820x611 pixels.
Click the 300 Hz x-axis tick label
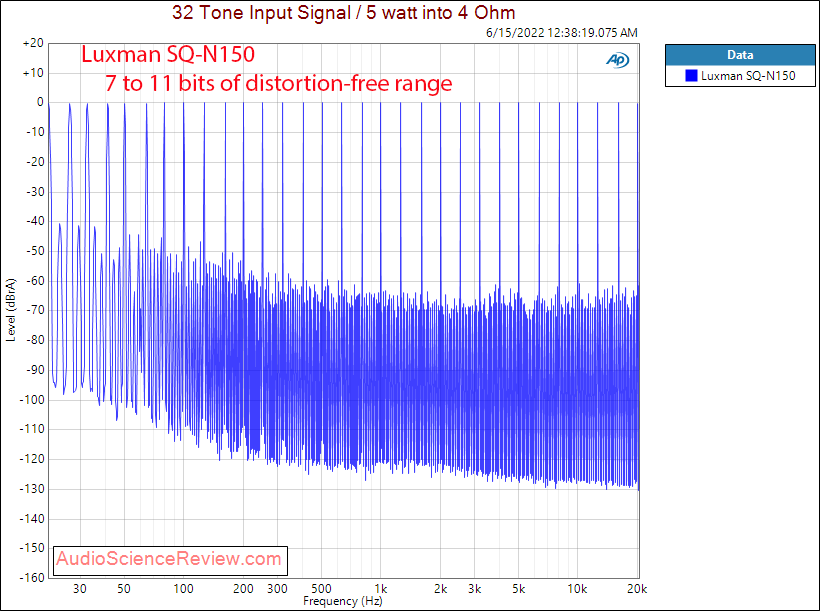click(x=278, y=589)
